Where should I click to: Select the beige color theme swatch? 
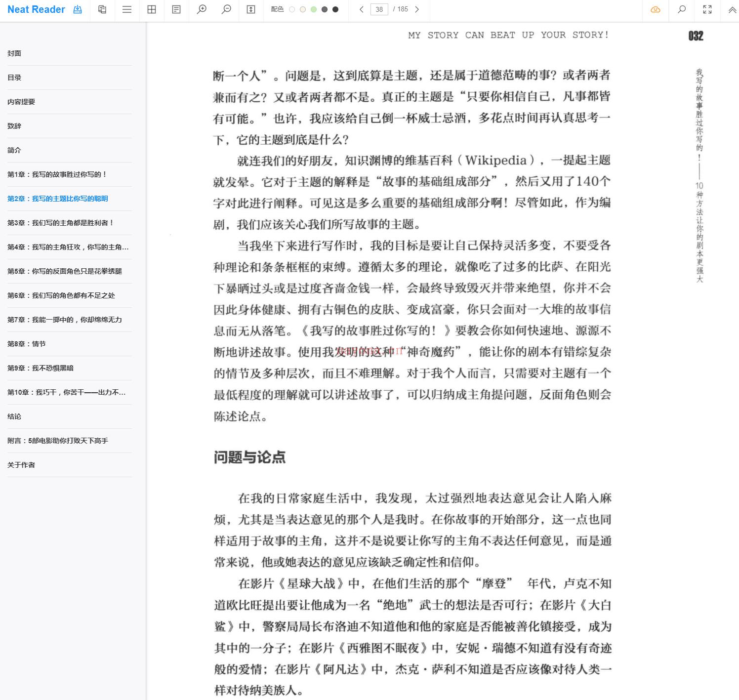click(303, 9)
